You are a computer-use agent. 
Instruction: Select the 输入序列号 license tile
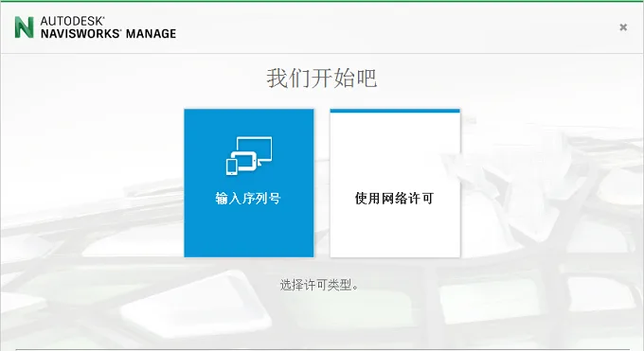[x=249, y=184]
